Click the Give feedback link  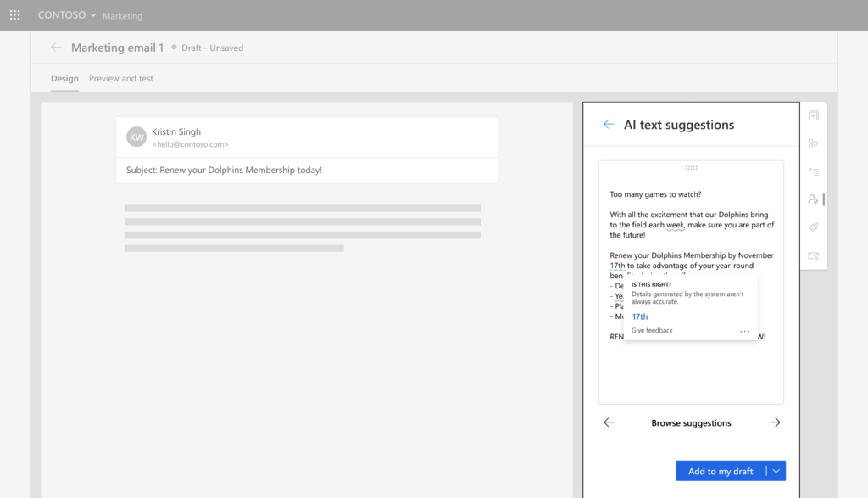tap(652, 330)
